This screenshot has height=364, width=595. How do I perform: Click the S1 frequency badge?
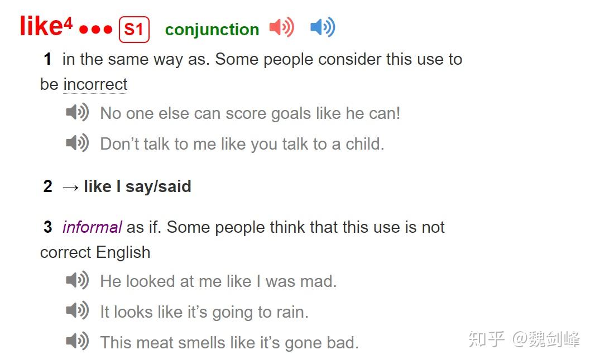coord(134,29)
